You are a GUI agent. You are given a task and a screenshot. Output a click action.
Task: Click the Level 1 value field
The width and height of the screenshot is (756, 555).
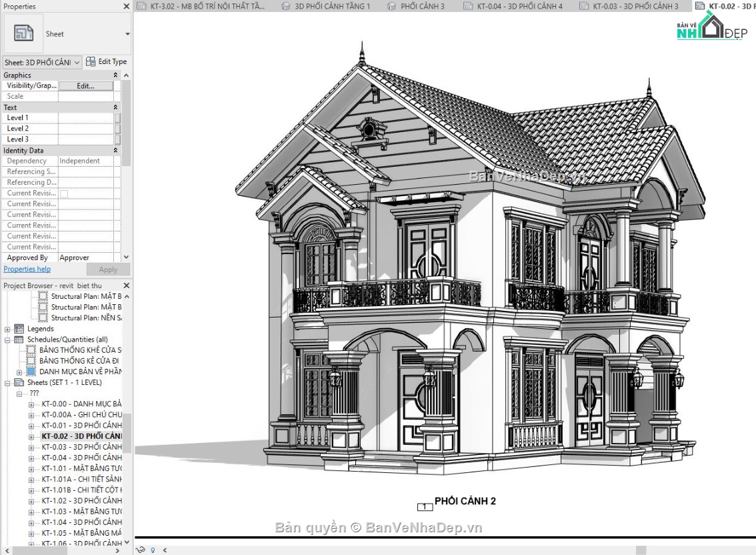(86, 118)
